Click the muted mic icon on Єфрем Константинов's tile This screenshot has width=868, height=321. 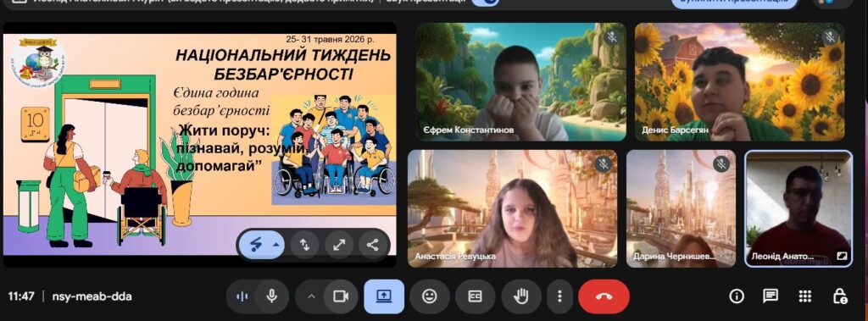click(x=612, y=37)
